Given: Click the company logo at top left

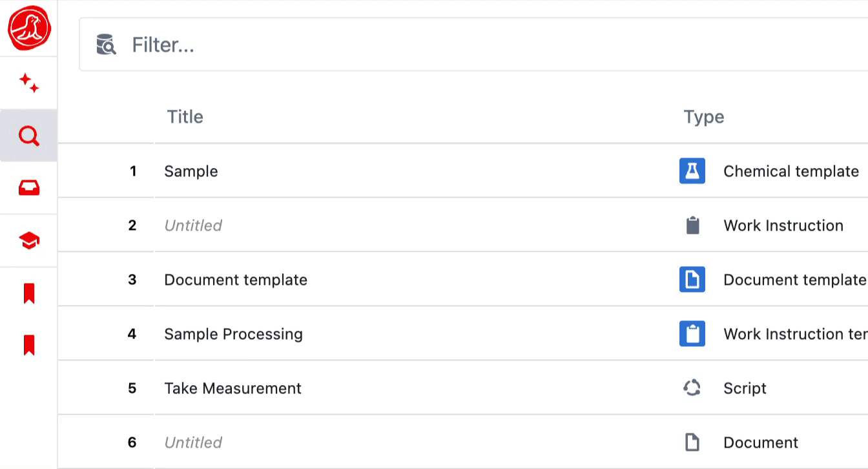Looking at the screenshot, I should [x=28, y=28].
